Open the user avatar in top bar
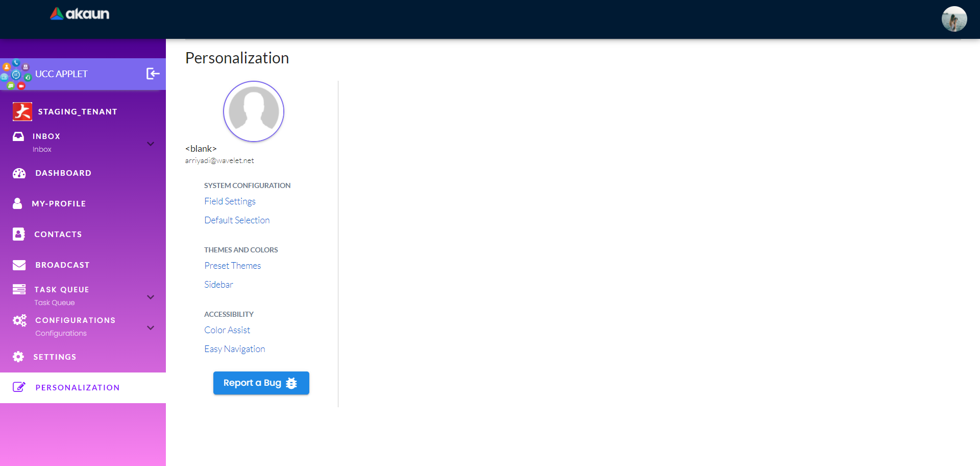The height and width of the screenshot is (466, 980). pos(954,19)
